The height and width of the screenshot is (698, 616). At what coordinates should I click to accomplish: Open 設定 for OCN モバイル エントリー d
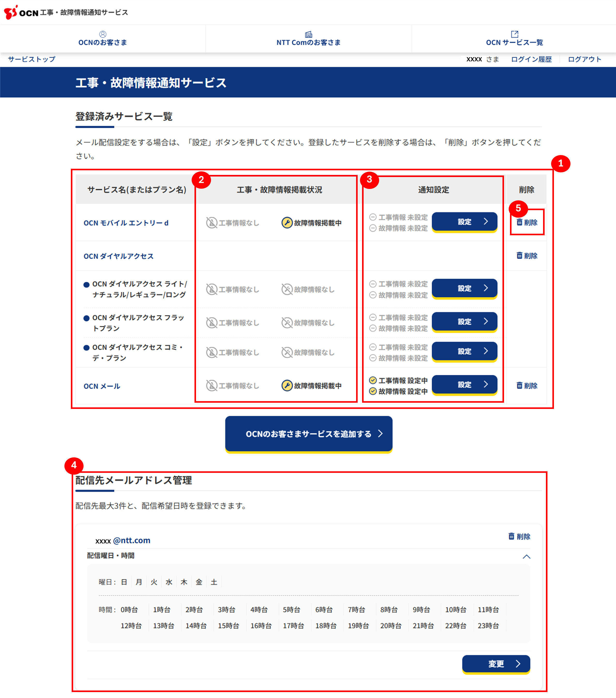point(464,222)
